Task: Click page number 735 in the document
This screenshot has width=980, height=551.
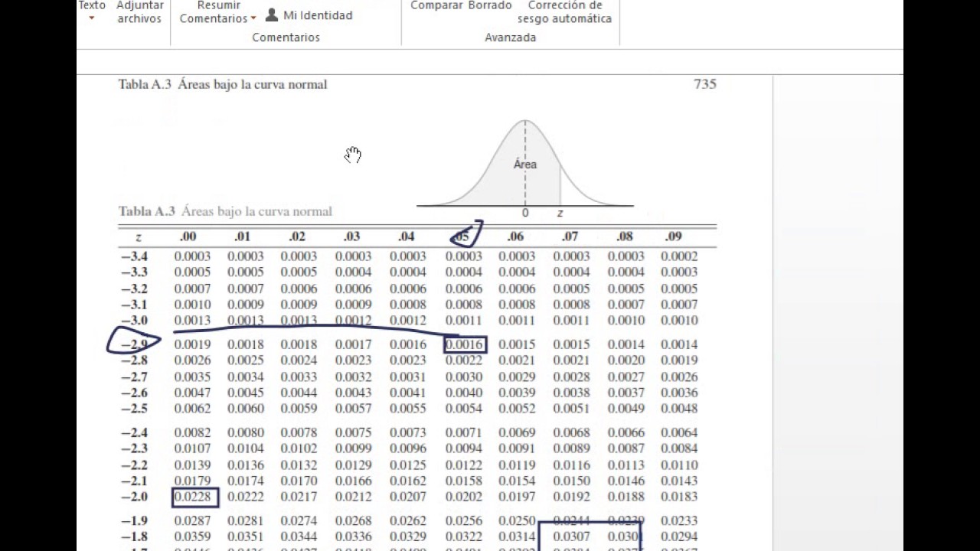Action: coord(705,84)
